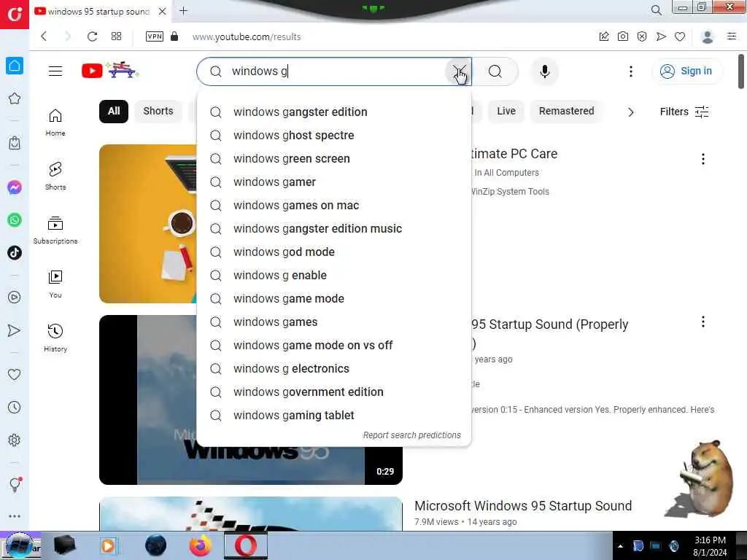Add page to bookmarks heart
The image size is (747, 560).
680,36
